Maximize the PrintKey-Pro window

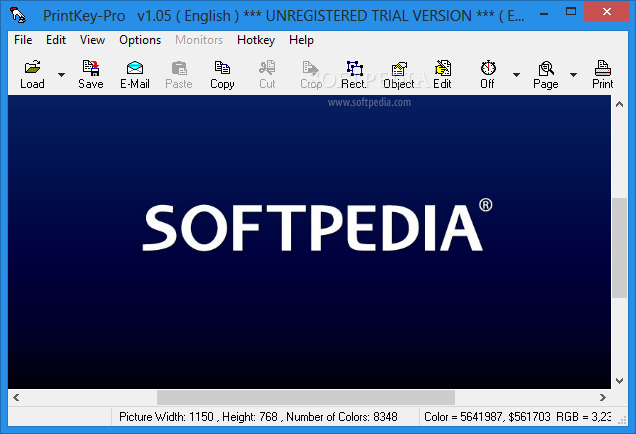click(571, 11)
